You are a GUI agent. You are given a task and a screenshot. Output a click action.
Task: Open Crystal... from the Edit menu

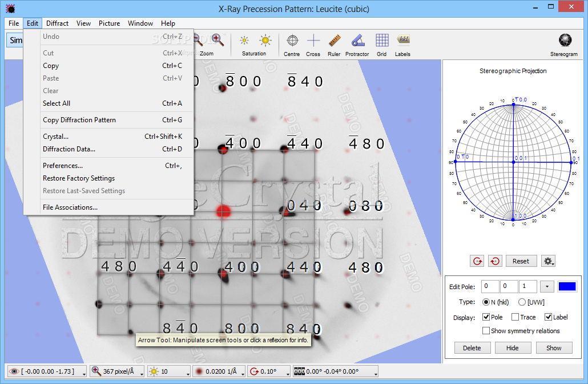tap(108, 137)
